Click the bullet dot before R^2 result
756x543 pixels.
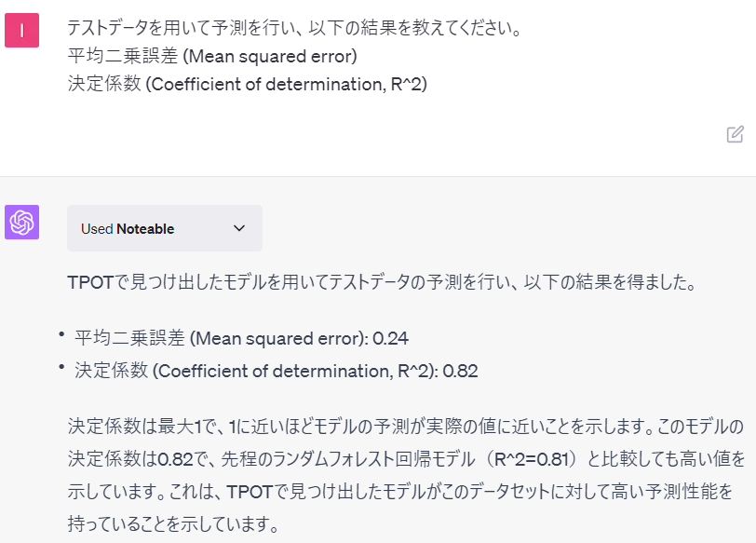tap(61, 368)
